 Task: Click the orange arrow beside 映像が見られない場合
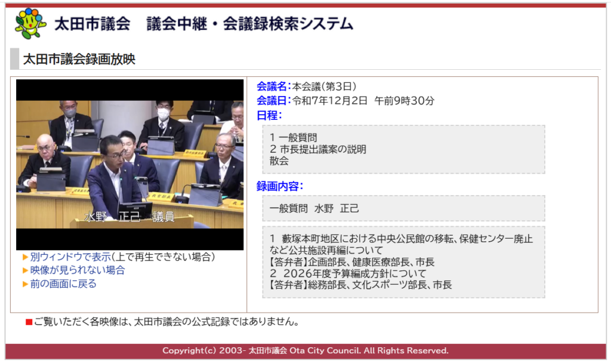25,270
